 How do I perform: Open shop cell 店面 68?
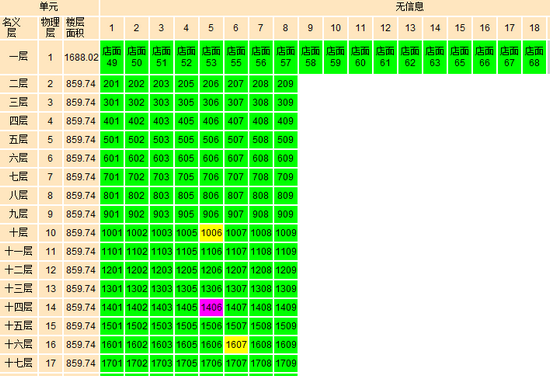click(534, 57)
